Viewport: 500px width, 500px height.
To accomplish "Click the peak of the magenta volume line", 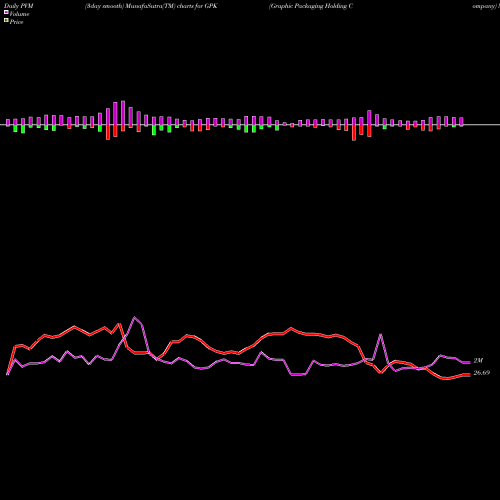I will coord(134,317).
